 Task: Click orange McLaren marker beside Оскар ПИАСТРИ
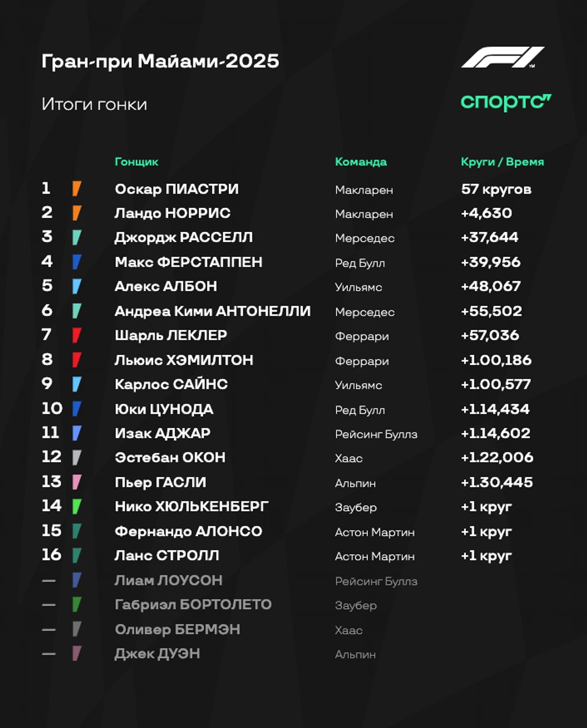coord(77,188)
